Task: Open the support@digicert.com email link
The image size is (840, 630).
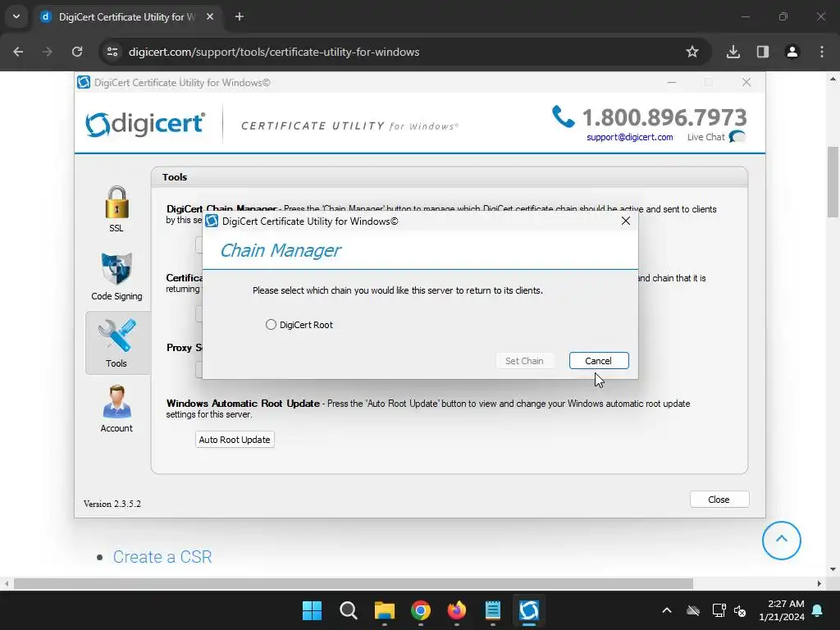Action: coord(629,137)
